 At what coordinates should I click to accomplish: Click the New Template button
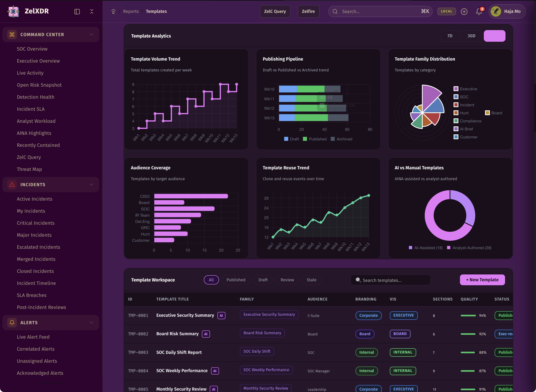point(482,280)
